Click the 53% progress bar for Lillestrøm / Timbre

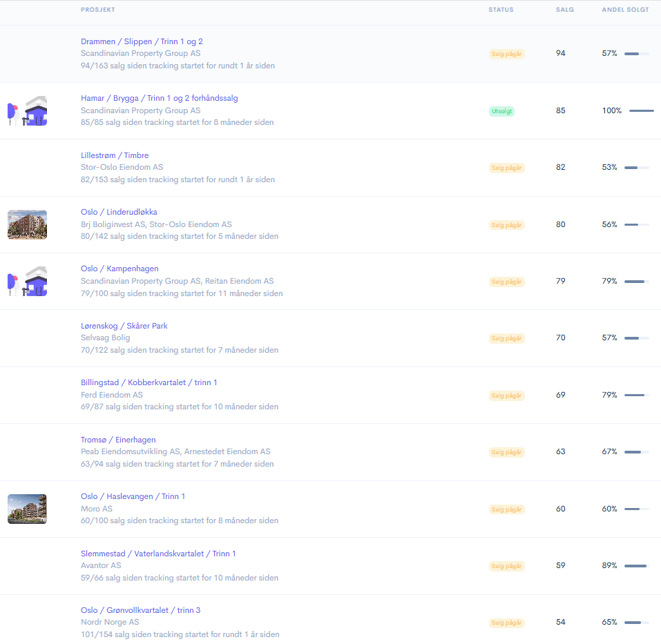click(x=637, y=168)
